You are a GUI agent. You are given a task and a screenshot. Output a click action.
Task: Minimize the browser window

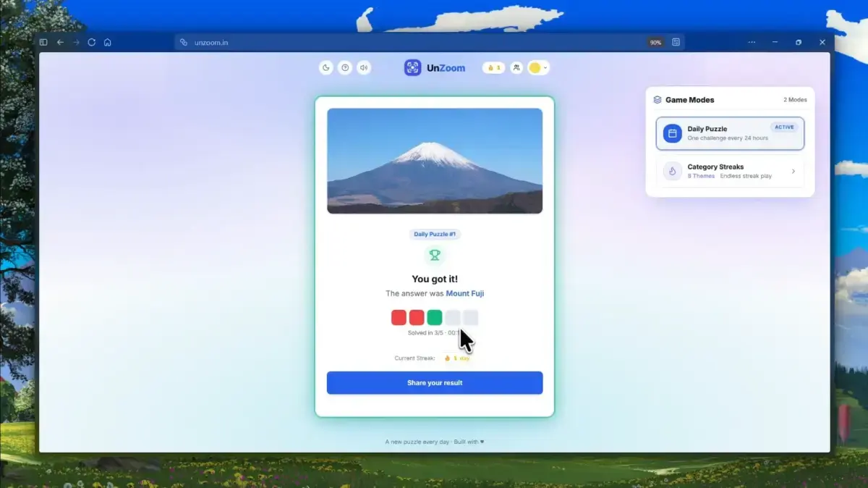(x=775, y=42)
